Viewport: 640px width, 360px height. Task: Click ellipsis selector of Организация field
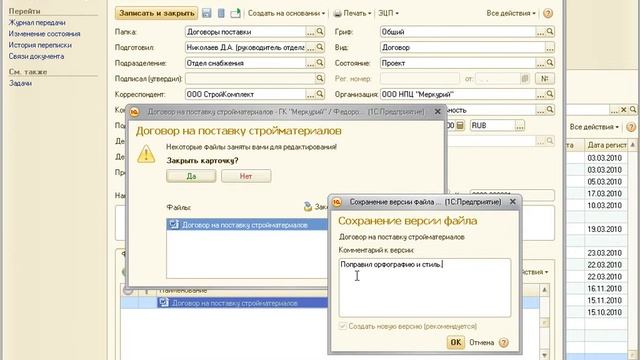[x=540, y=94]
